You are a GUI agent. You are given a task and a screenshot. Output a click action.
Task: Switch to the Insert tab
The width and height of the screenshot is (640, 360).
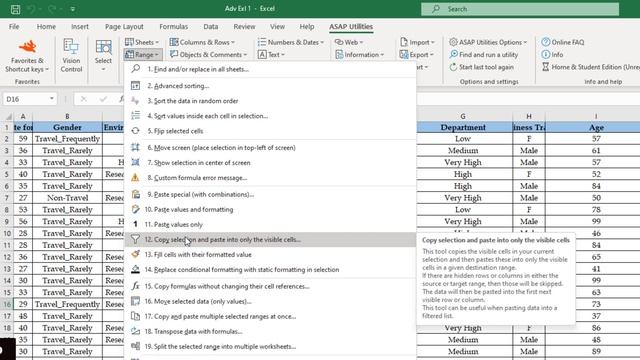[x=80, y=27]
